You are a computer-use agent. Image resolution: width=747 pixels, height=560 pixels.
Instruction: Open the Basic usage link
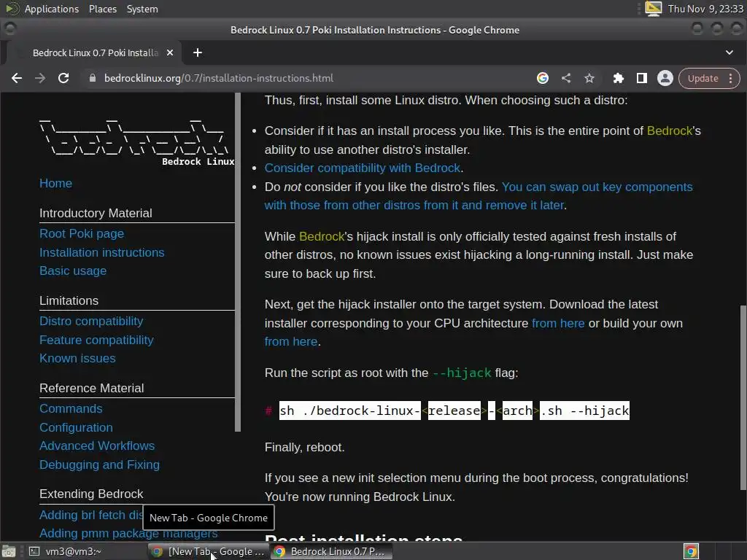pos(73,271)
